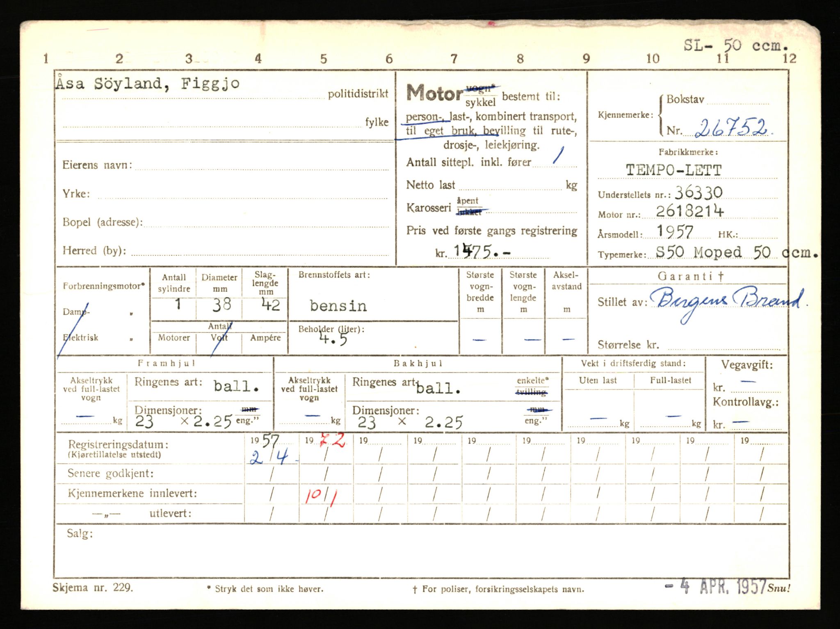The width and height of the screenshot is (840, 629).
Task: Click the 'Motor sykkel' printed heading
Action: point(451,95)
